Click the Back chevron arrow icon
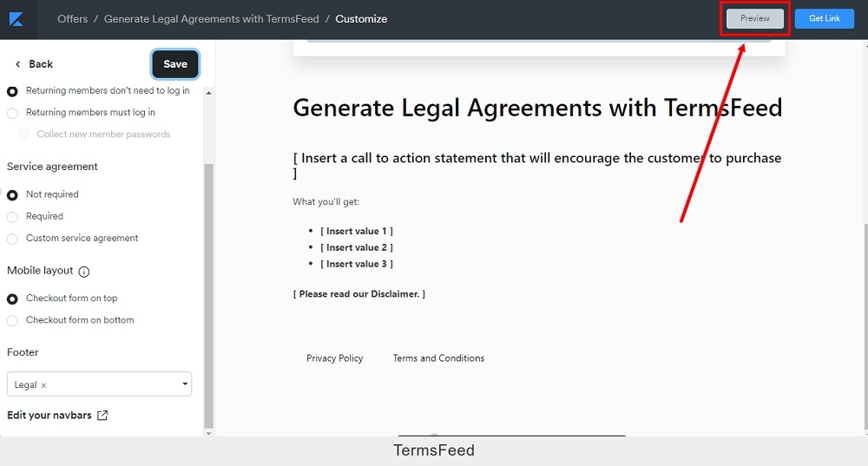 coord(17,64)
